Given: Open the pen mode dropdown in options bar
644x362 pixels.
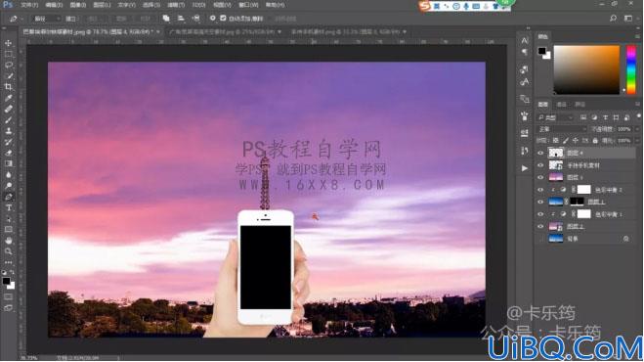Looking at the screenshot, I should [46, 19].
